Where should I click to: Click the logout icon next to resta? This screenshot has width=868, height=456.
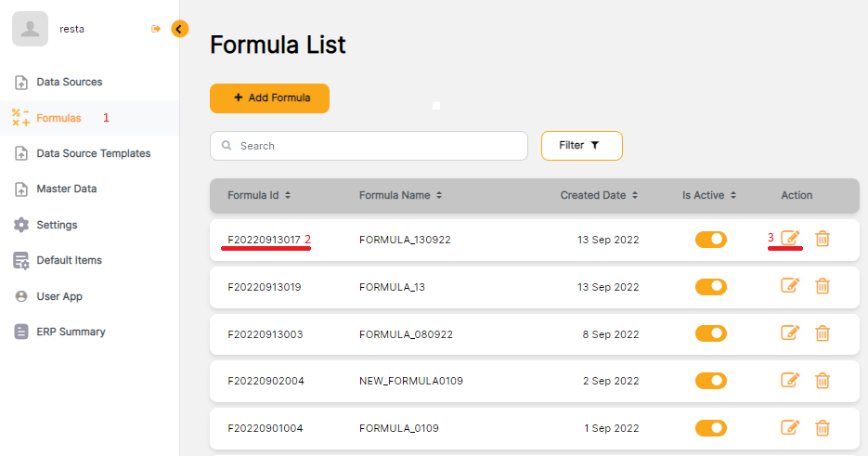point(156,29)
